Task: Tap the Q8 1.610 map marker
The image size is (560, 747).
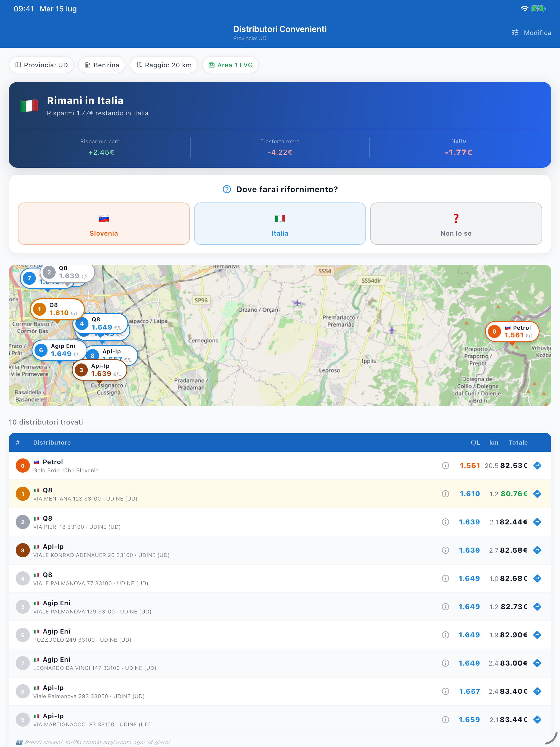Action: pyautogui.click(x=57, y=309)
